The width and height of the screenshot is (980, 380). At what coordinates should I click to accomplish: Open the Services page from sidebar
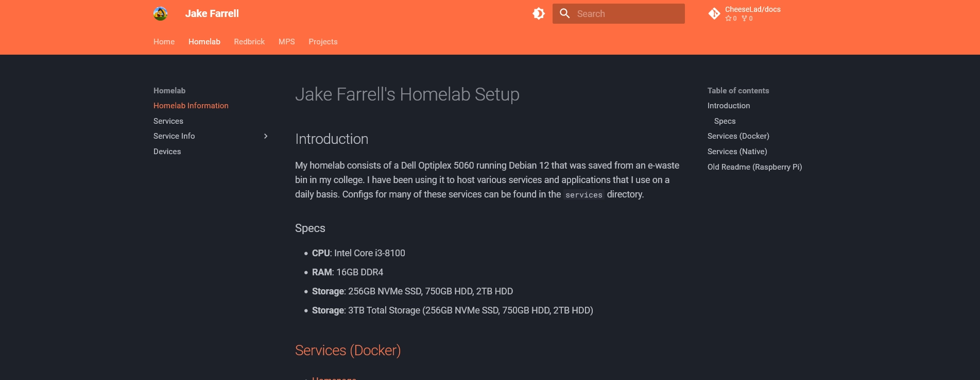pos(168,121)
